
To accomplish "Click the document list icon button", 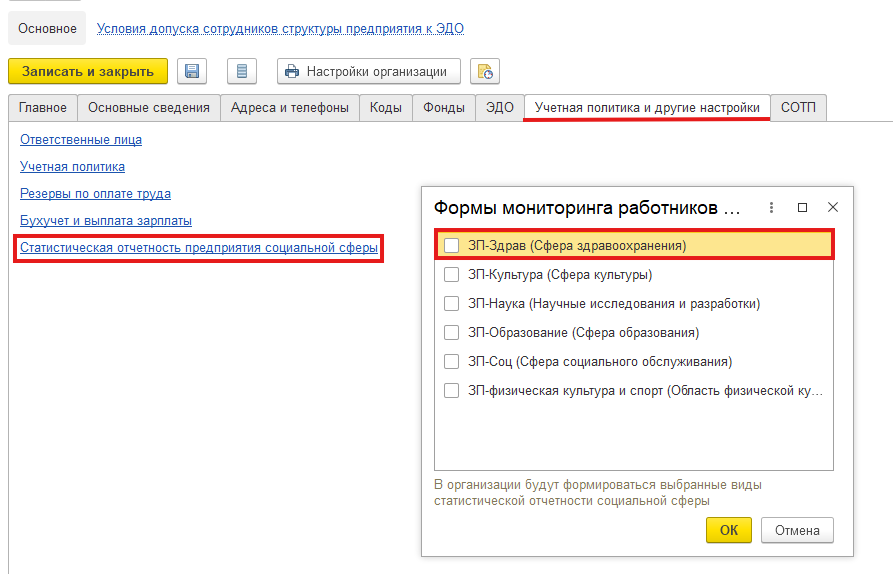I will pos(241,71).
